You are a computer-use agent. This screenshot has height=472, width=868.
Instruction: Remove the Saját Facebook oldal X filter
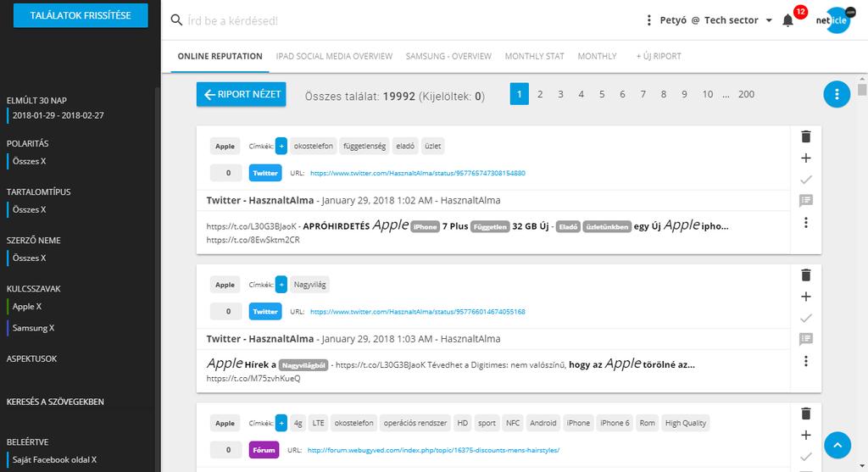coord(54,459)
